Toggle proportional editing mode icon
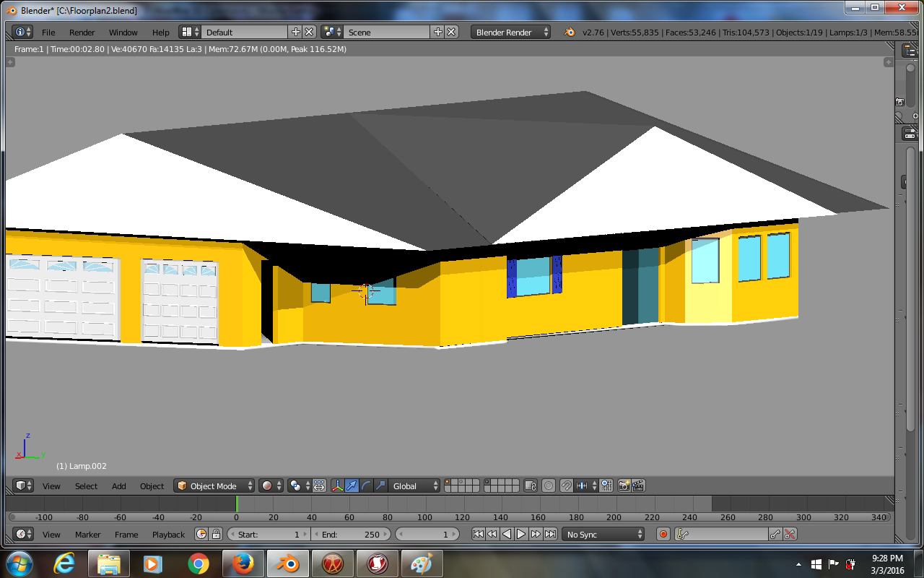Screen dimensions: 924x578 tap(549, 486)
